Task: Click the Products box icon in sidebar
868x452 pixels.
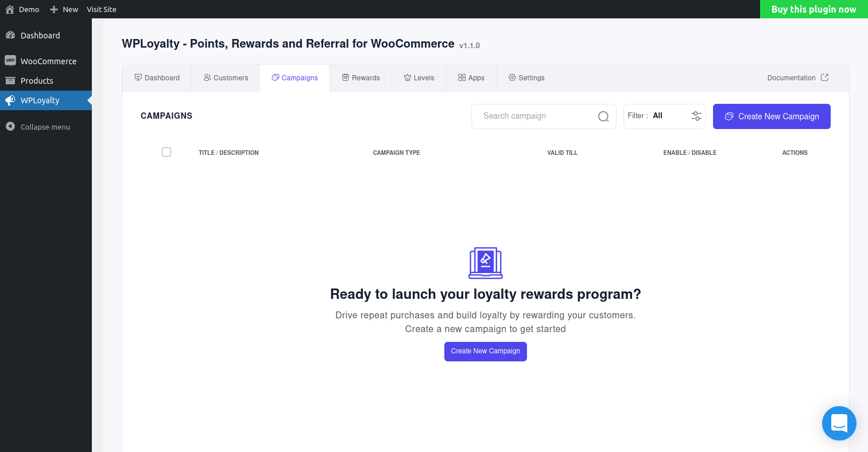Action: [10, 81]
